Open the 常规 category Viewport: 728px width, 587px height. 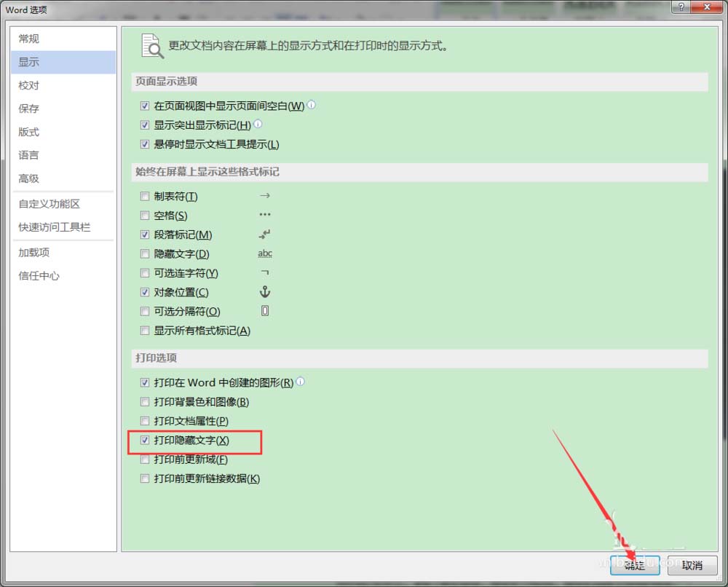pos(63,39)
